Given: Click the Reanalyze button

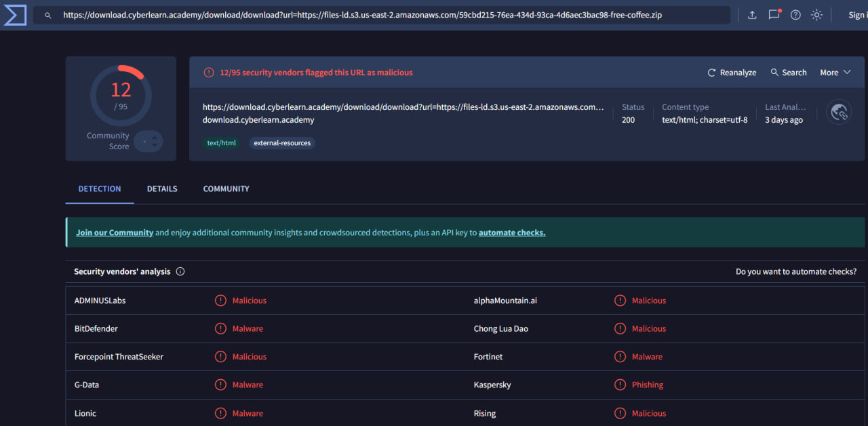Looking at the screenshot, I should [x=732, y=72].
